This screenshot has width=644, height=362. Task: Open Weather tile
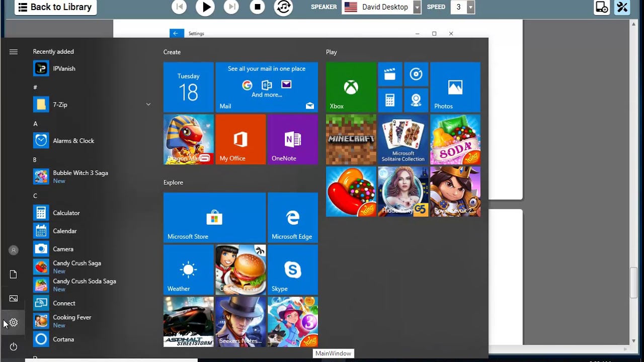[189, 269]
